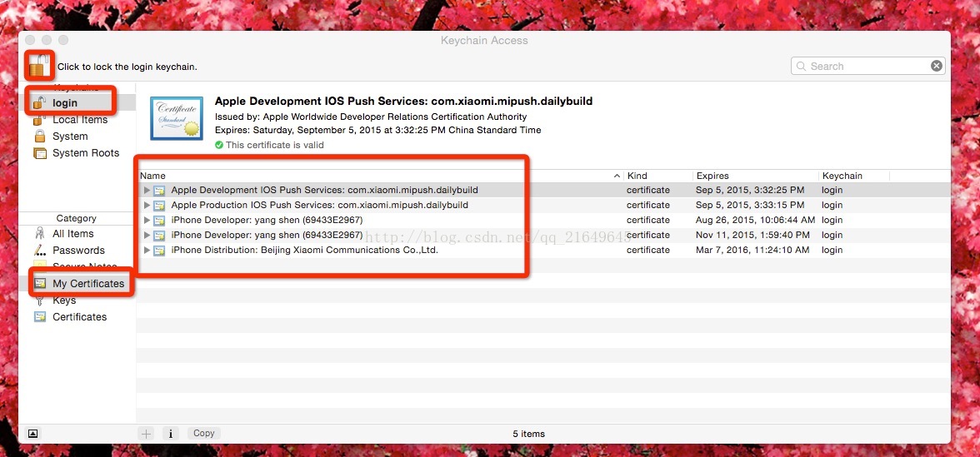Clear the search field with X button
980x457 pixels.
pos(937,67)
